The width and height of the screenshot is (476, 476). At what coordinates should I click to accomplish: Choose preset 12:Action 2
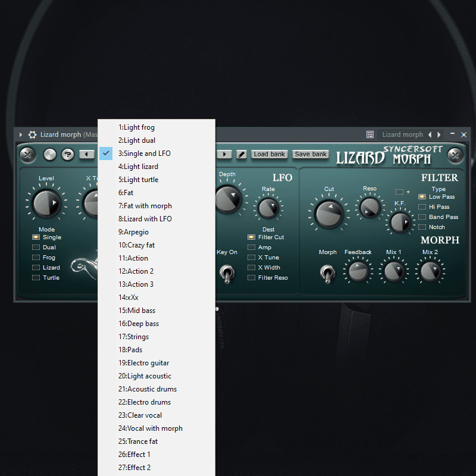(156, 271)
